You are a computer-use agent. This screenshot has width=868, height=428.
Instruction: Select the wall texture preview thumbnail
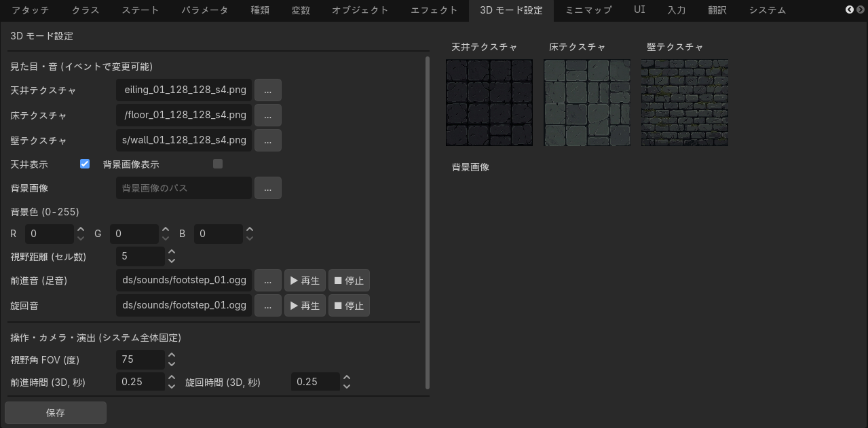click(685, 103)
